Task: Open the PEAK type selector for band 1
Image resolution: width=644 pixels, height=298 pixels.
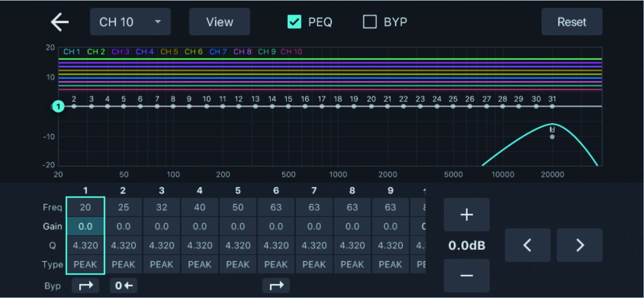Action: pos(85,264)
